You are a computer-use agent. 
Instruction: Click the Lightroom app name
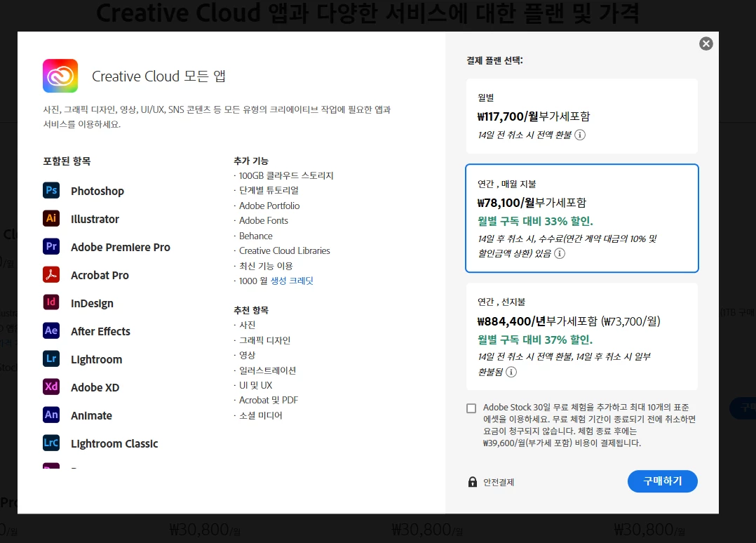(97, 359)
